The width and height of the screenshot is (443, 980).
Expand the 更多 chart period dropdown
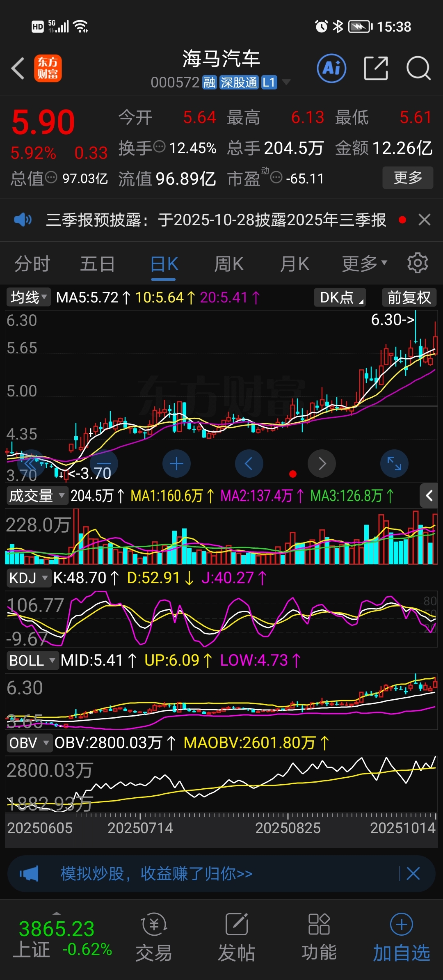(364, 263)
